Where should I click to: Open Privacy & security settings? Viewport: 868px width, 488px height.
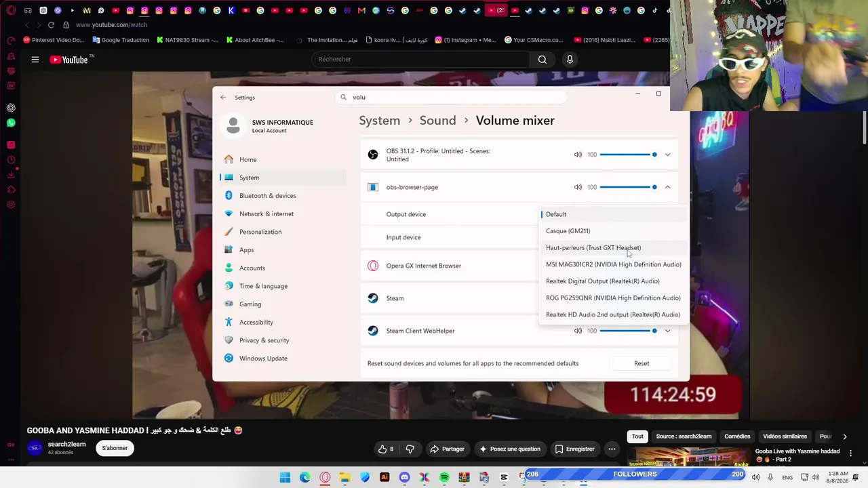pyautogui.click(x=283, y=340)
